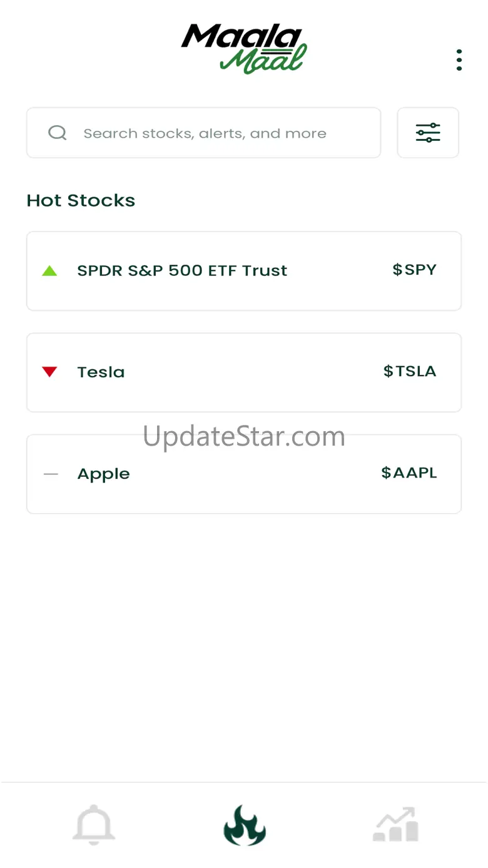Tap the green up arrow for SPY
The height and width of the screenshot is (868, 488).
point(49,271)
